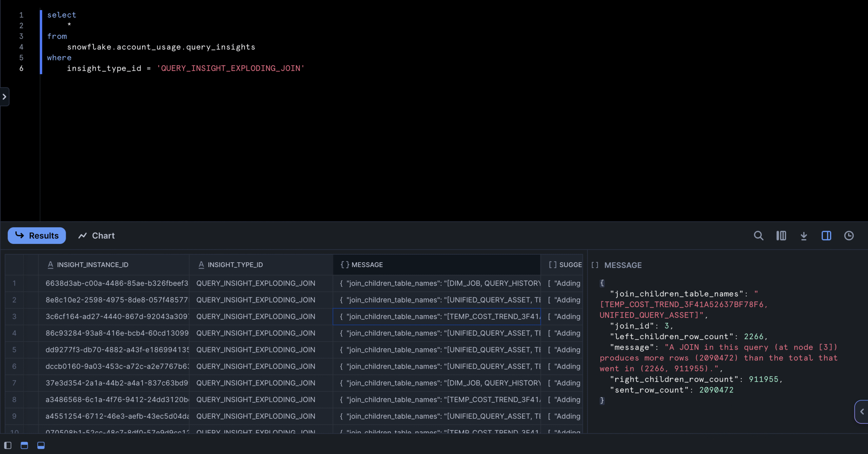
Task: Click the row number 5 cell
Action: (14, 350)
